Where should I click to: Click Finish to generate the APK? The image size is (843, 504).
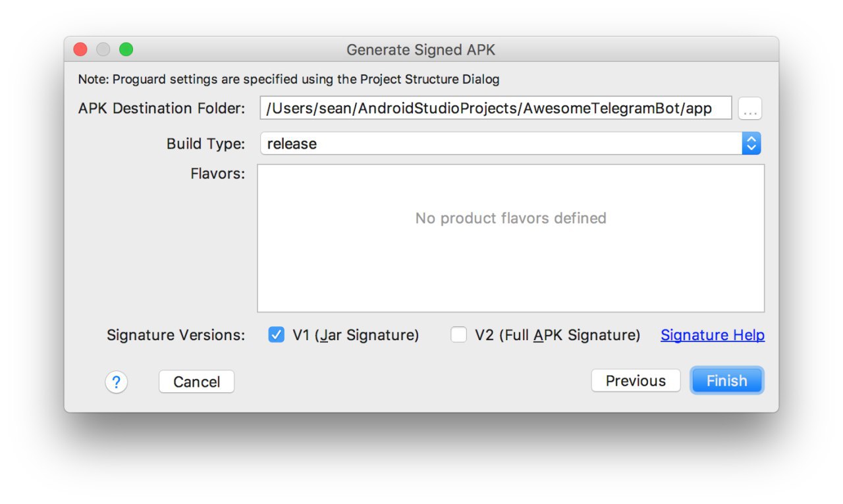pos(727,381)
